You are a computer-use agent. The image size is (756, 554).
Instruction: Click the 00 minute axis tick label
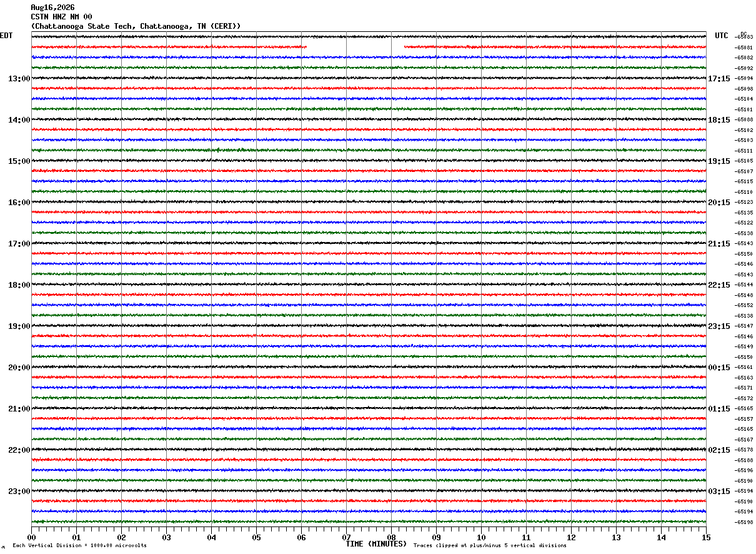point(31,538)
